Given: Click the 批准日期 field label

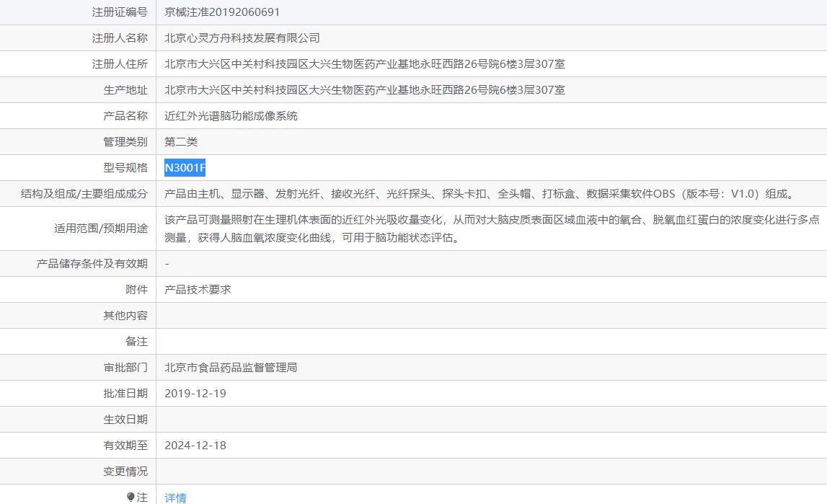Looking at the screenshot, I should click(x=125, y=393).
